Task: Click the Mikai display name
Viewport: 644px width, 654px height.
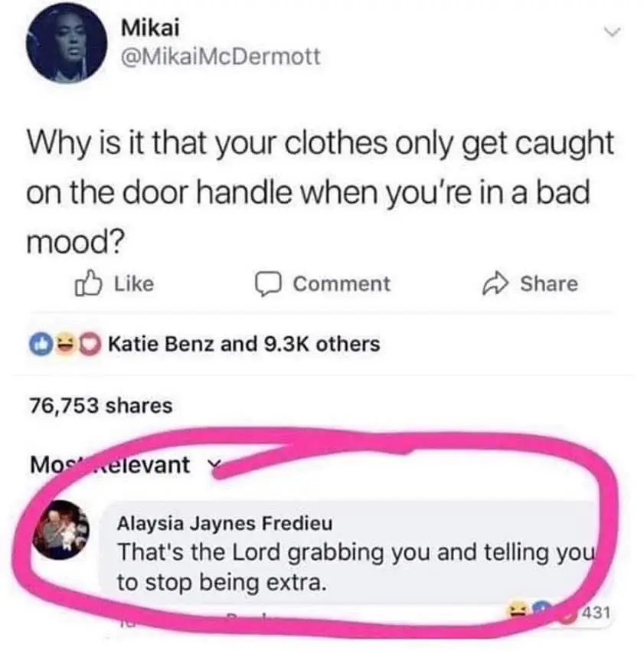Action: pos(150,28)
